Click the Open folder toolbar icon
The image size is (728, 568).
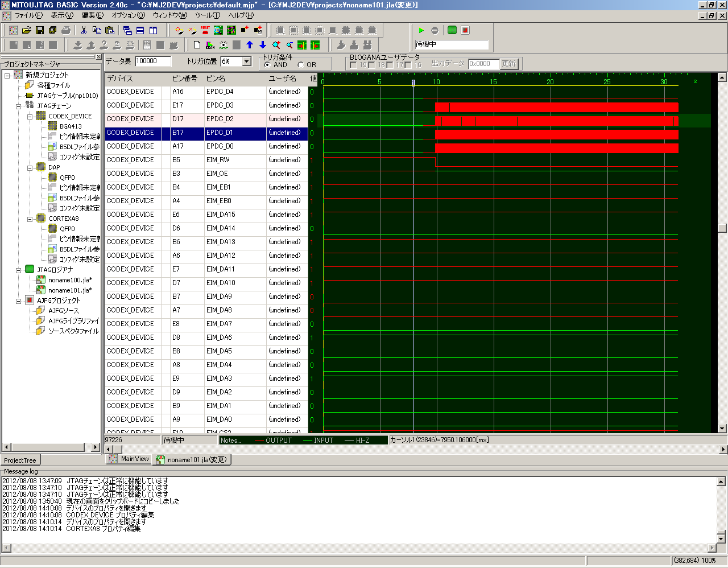click(x=26, y=30)
